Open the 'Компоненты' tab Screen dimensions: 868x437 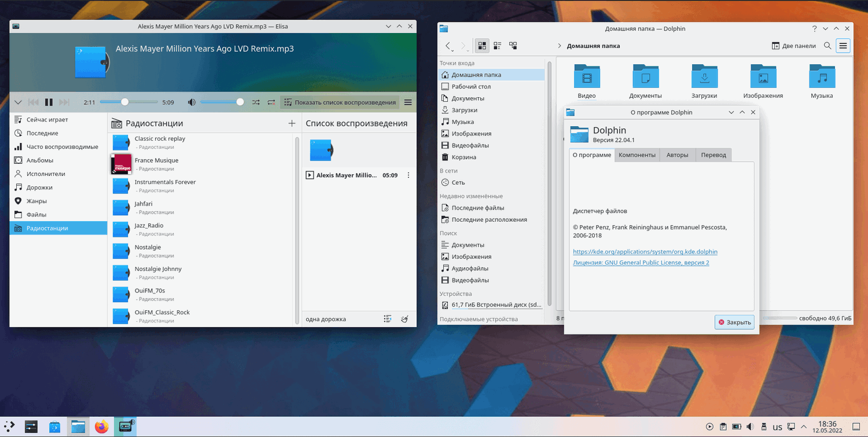tap(637, 155)
